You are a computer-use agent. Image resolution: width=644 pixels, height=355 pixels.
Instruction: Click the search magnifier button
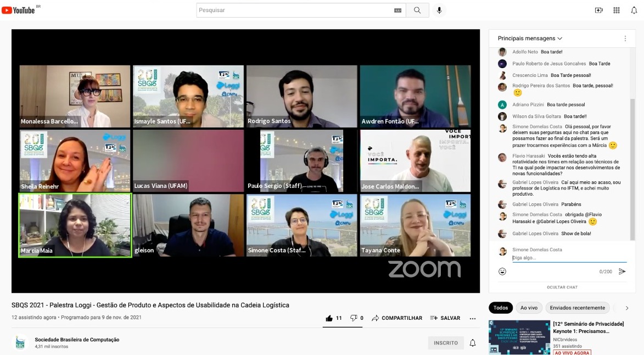[x=417, y=10]
